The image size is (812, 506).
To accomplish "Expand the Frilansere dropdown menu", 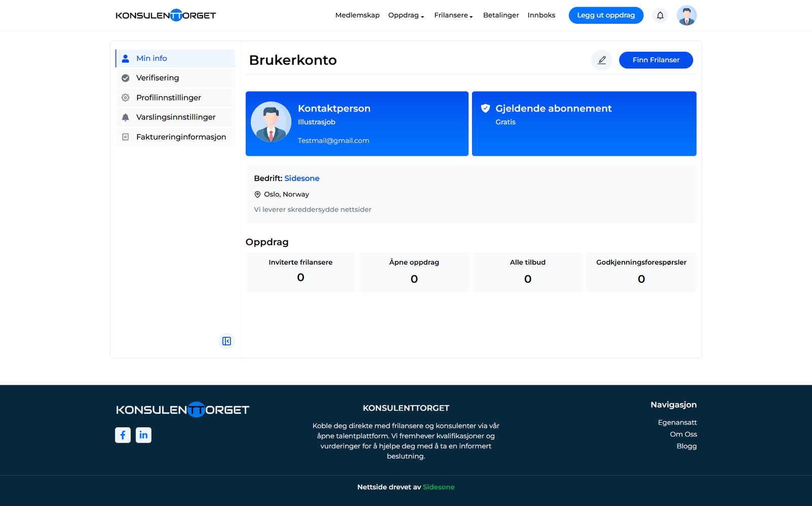I will (x=453, y=15).
